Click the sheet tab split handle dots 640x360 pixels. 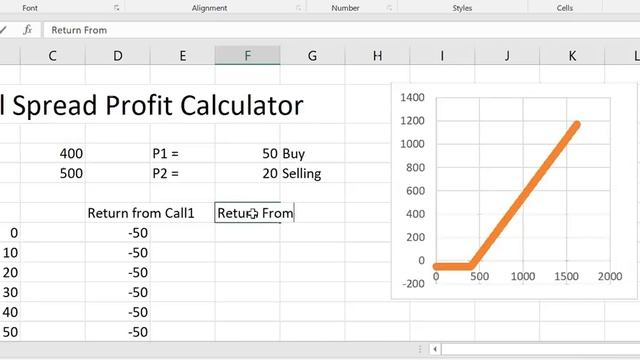tap(420, 349)
